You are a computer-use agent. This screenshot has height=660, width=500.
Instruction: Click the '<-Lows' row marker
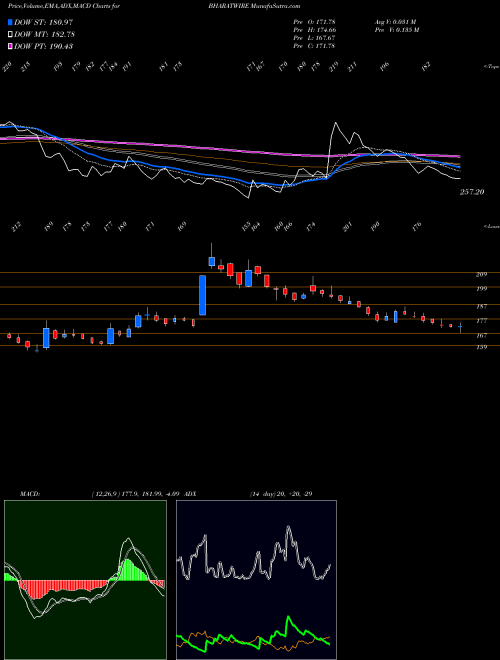pos(492,226)
